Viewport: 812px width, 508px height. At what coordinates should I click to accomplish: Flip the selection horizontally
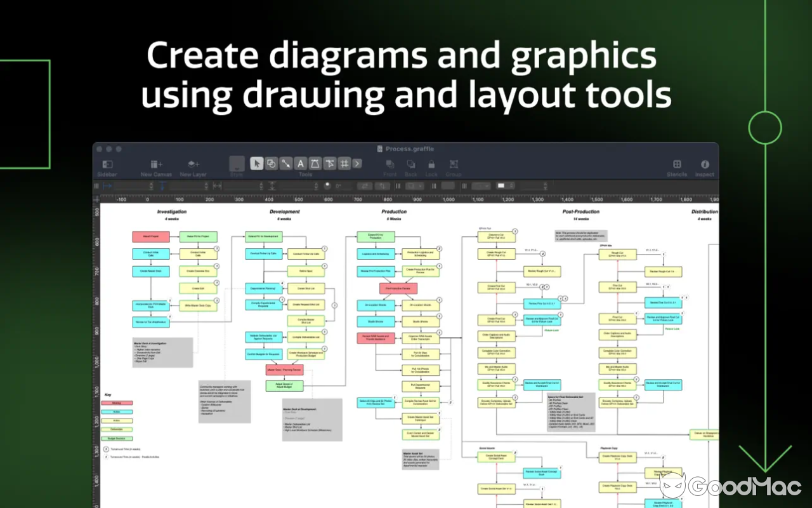coord(365,185)
